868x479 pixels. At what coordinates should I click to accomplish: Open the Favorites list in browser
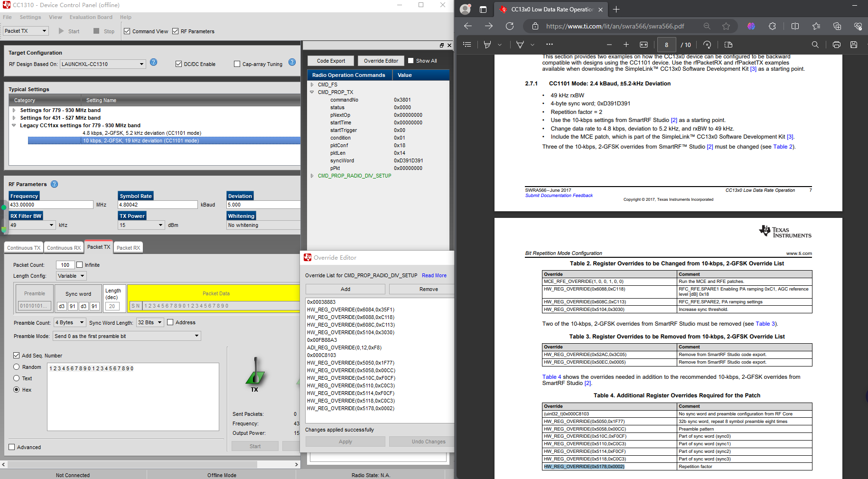[x=816, y=26]
